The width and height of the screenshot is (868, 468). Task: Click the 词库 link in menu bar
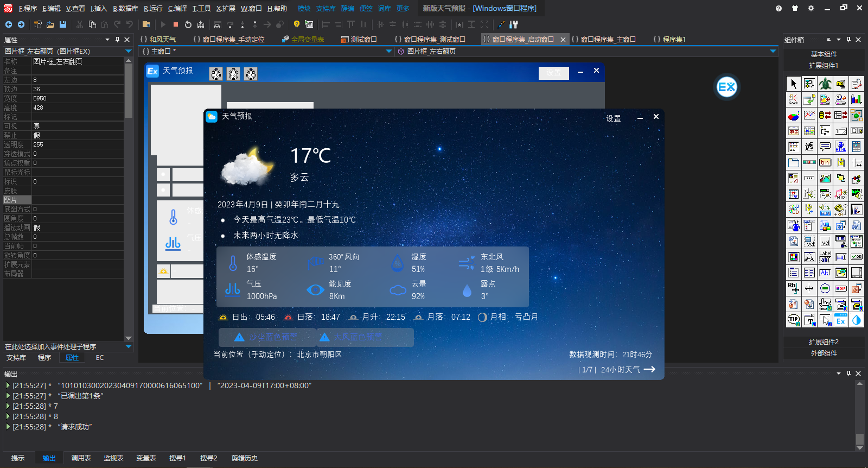384,8
